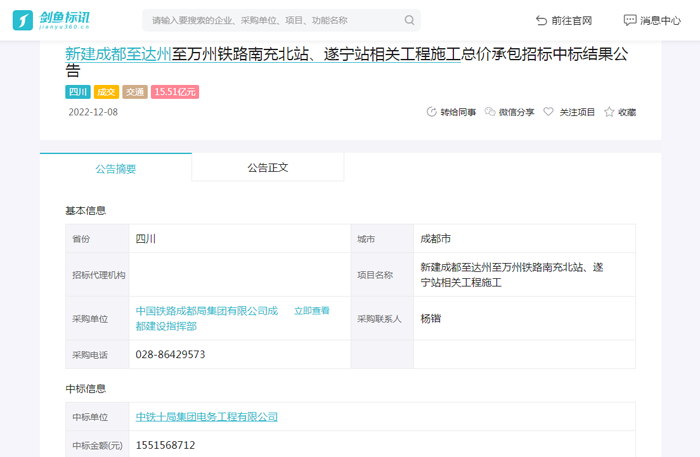Image resolution: width=700 pixels, height=457 pixels.
Task: Open the winning bidder 中铁十局集团电务工程有限公司 link
Action: 207,416
